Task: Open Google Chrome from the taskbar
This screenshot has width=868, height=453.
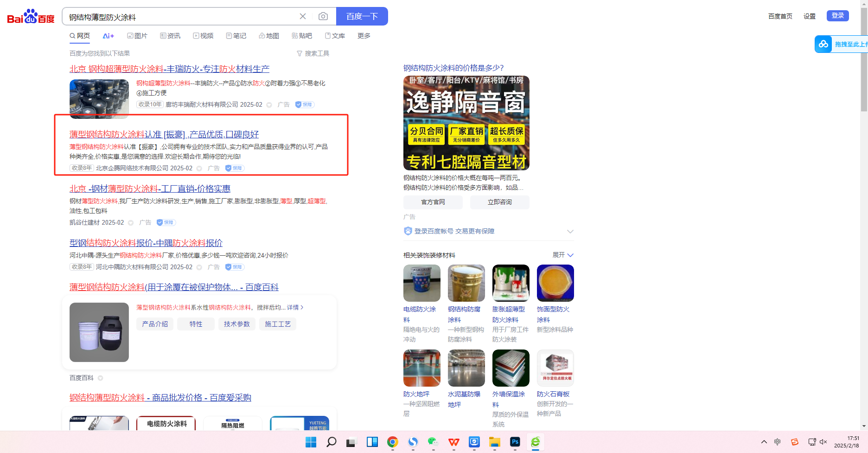Action: [x=393, y=442]
